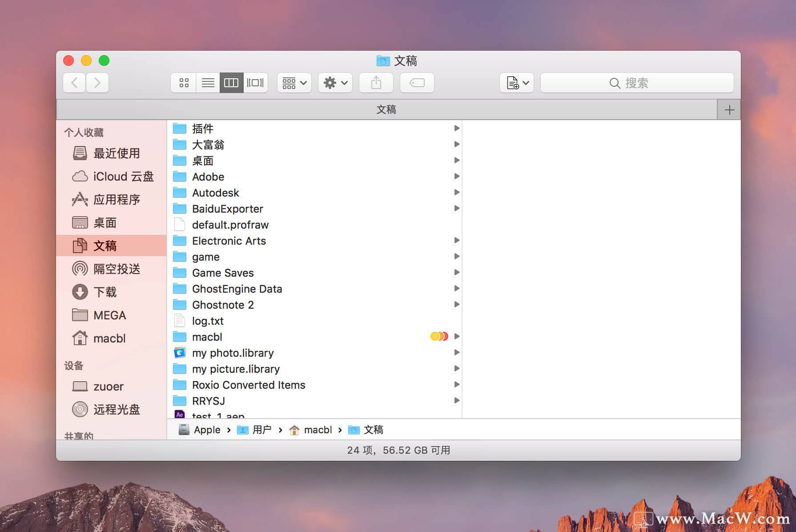Viewport: 796px width, 532px height.
Task: Open the new document dropdown
Action: click(x=517, y=83)
